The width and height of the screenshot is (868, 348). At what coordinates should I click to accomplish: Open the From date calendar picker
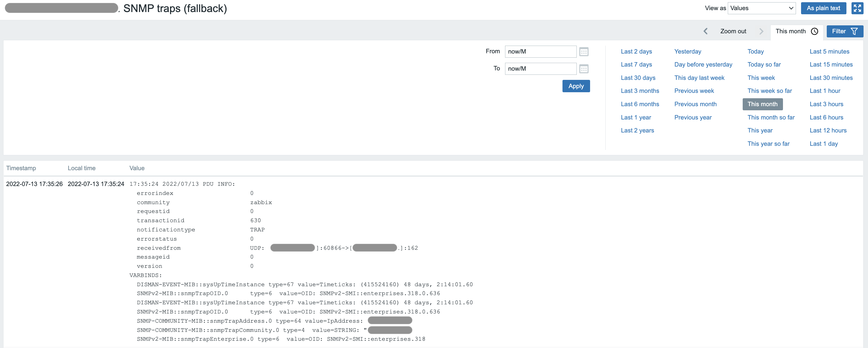(584, 52)
